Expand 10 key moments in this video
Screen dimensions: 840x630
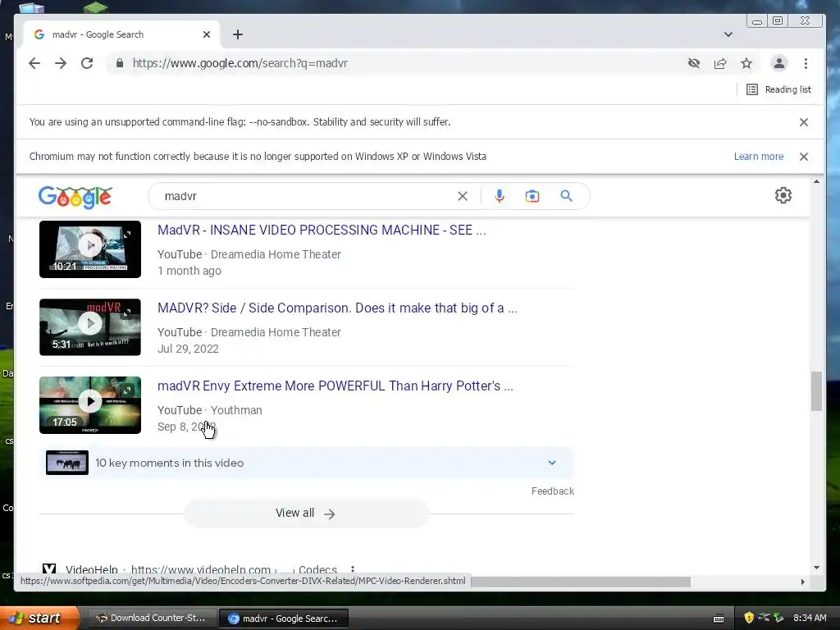[x=307, y=463]
